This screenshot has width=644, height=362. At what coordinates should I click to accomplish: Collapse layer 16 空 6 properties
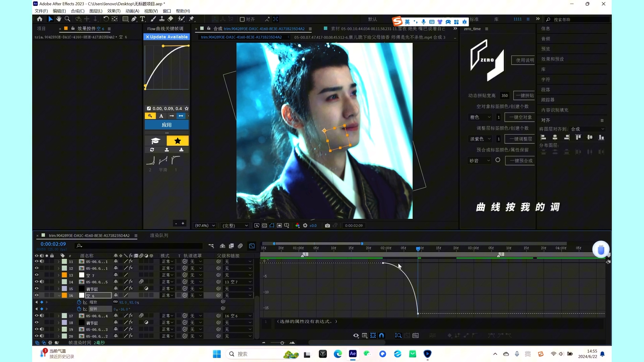pos(59,295)
